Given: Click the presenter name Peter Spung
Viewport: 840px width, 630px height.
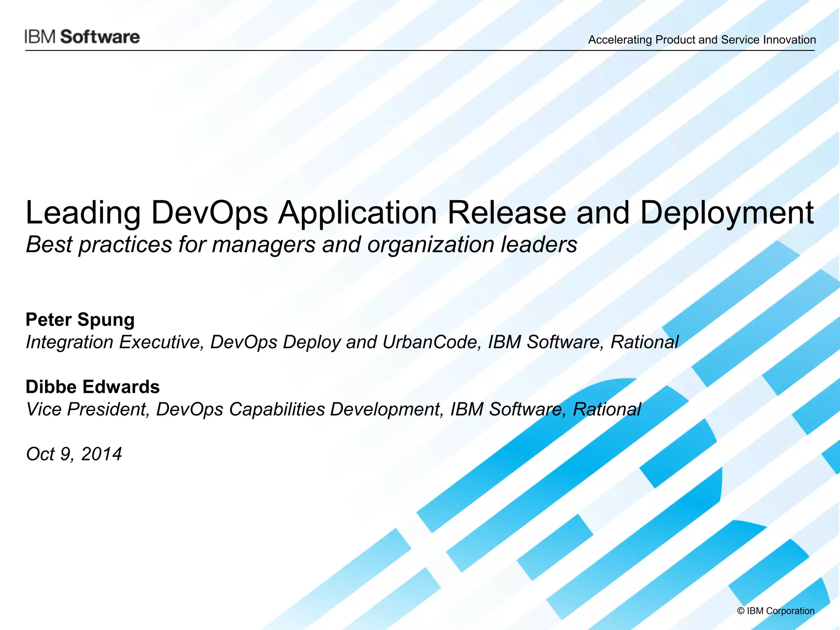Looking at the screenshot, I should 80,320.
